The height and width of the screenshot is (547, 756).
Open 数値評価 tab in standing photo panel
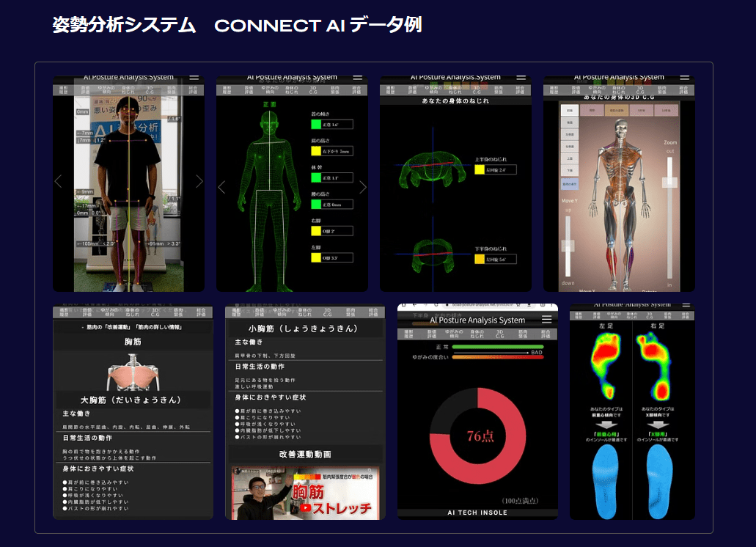tap(85, 90)
